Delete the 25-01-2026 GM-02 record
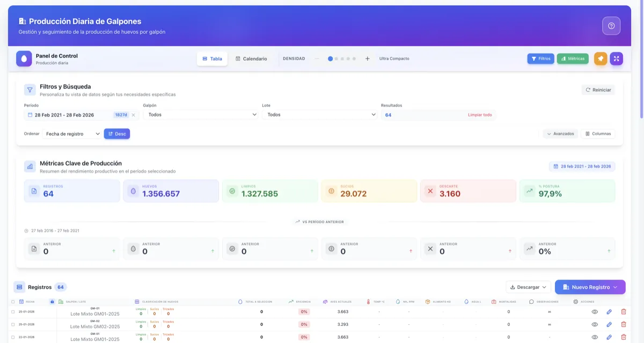The width and height of the screenshot is (644, 343). [x=623, y=324]
